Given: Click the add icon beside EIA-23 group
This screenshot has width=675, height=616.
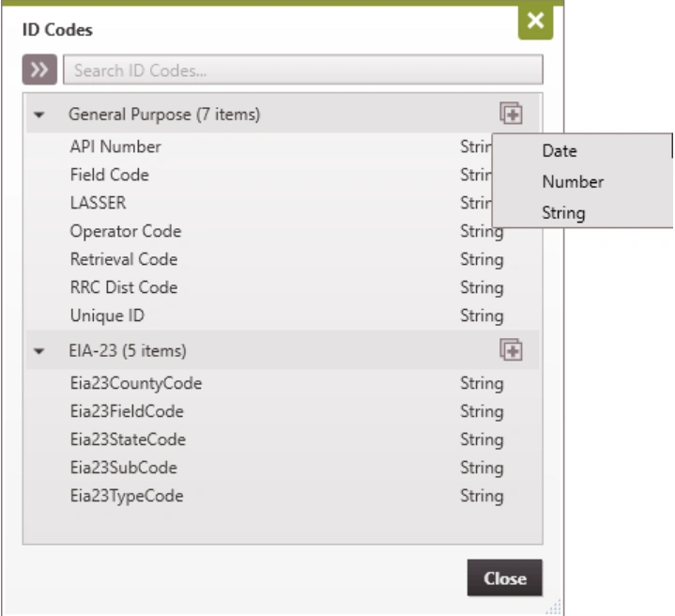Looking at the screenshot, I should coord(511,350).
